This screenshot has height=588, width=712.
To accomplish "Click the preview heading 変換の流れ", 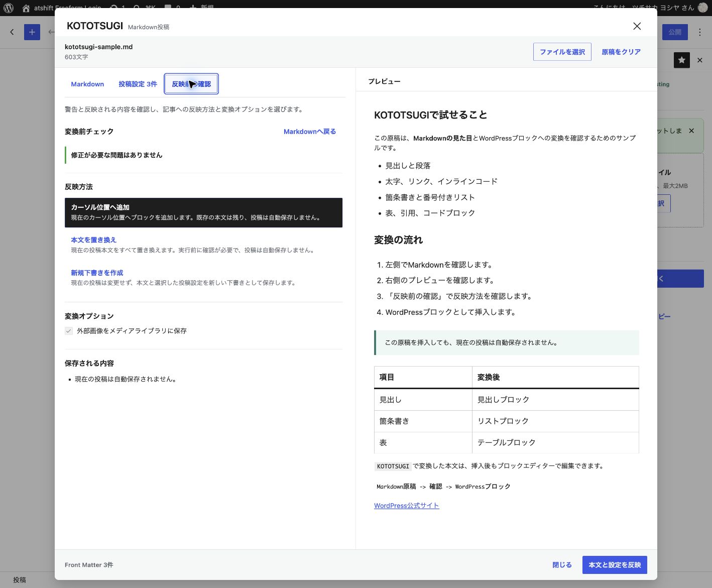I will (x=399, y=240).
